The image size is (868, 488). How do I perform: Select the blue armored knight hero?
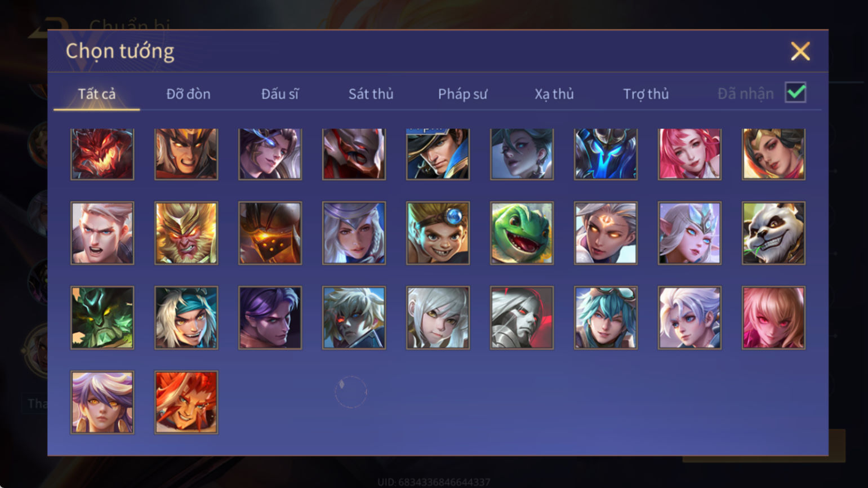pos(606,154)
